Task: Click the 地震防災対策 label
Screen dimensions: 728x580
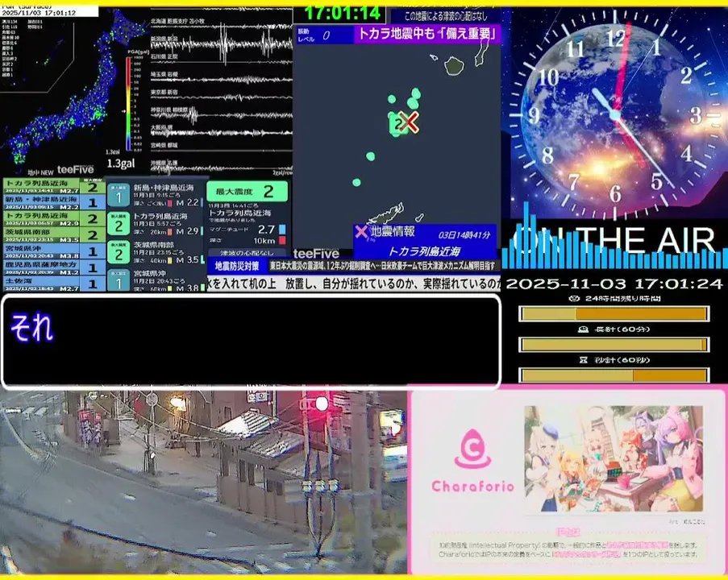Action: (x=237, y=266)
